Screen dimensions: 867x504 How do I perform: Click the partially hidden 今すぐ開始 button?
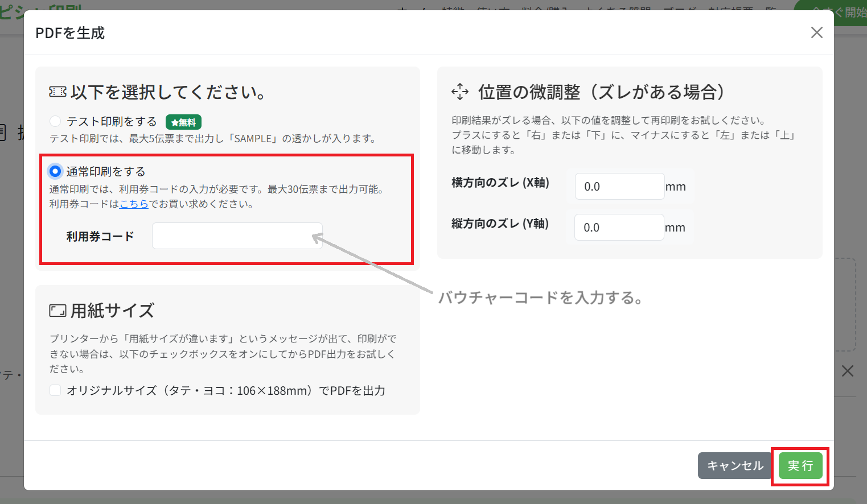(837, 11)
